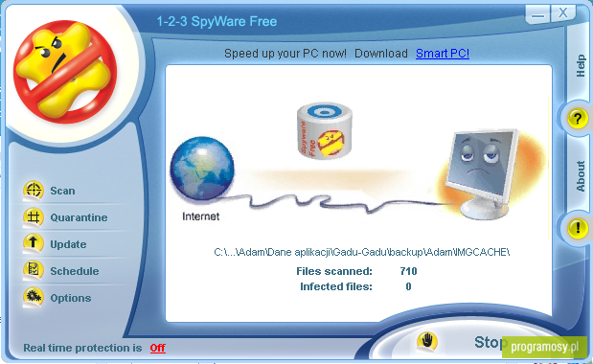Click the yellow question mark Help icon
Viewport: 593px width, 364px height.
[577, 119]
